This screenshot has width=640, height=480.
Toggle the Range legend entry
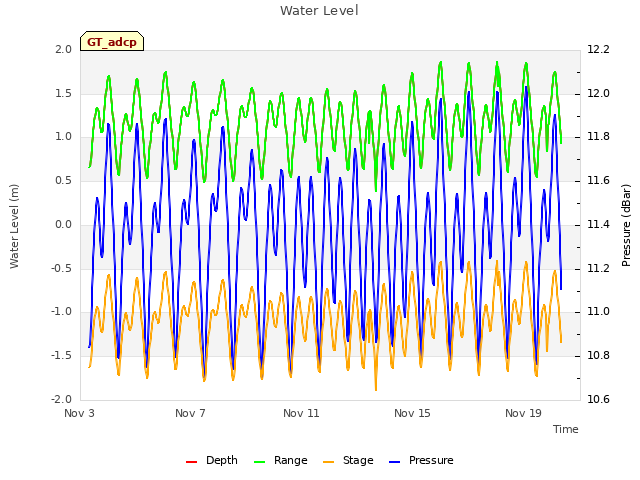tap(280, 460)
